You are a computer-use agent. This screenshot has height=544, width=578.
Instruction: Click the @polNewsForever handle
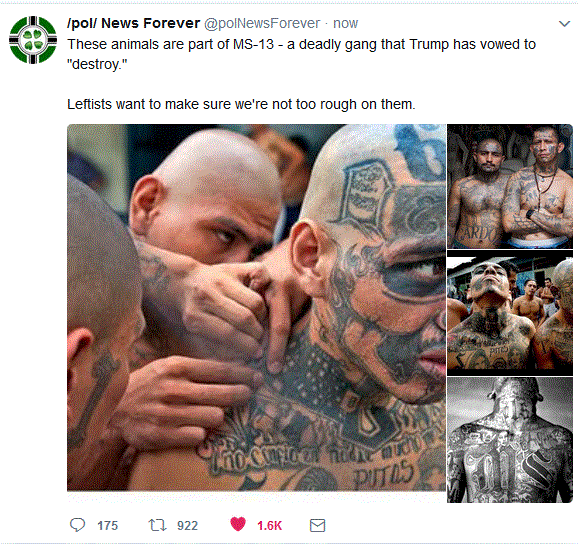(x=262, y=23)
